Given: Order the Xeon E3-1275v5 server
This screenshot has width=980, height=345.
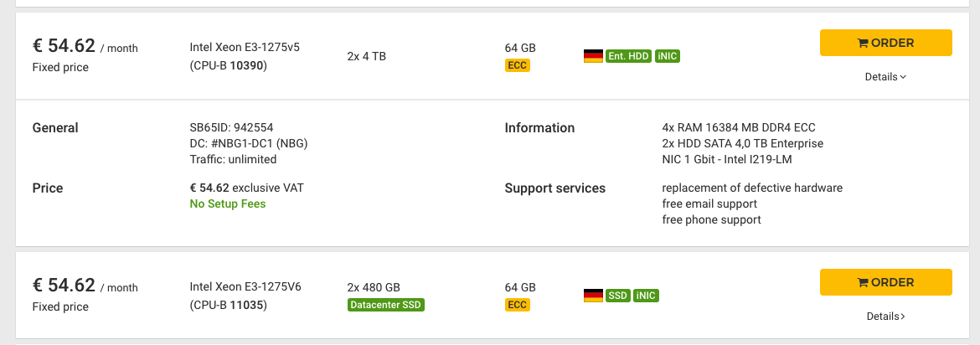Looking at the screenshot, I should (885, 43).
